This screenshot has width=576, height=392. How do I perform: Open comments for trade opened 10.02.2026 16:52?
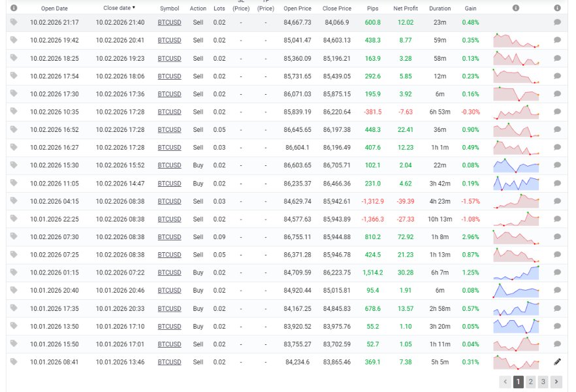[557, 129]
